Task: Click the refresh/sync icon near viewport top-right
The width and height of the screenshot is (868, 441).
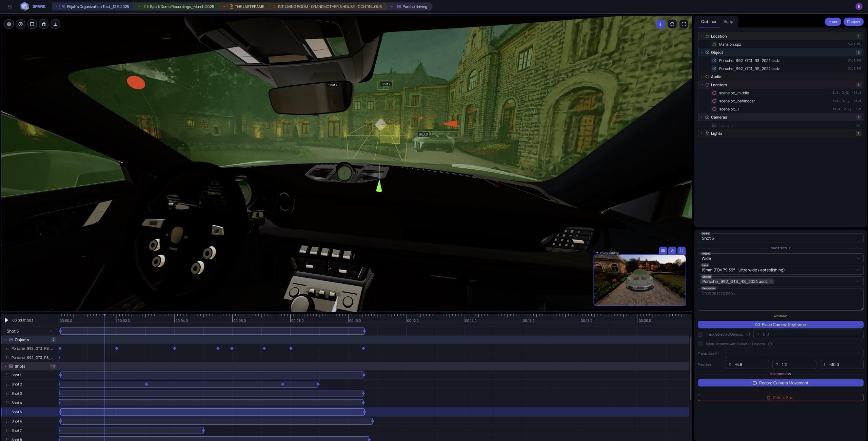Action: tap(672, 24)
